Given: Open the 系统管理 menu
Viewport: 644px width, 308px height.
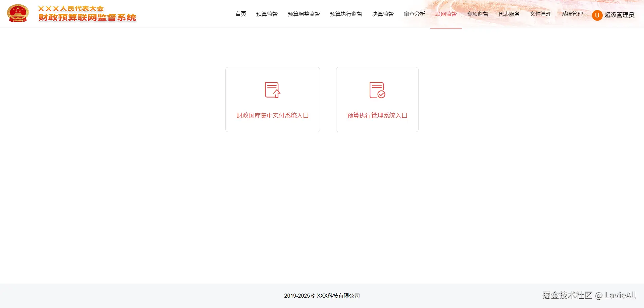Looking at the screenshot, I should [572, 14].
